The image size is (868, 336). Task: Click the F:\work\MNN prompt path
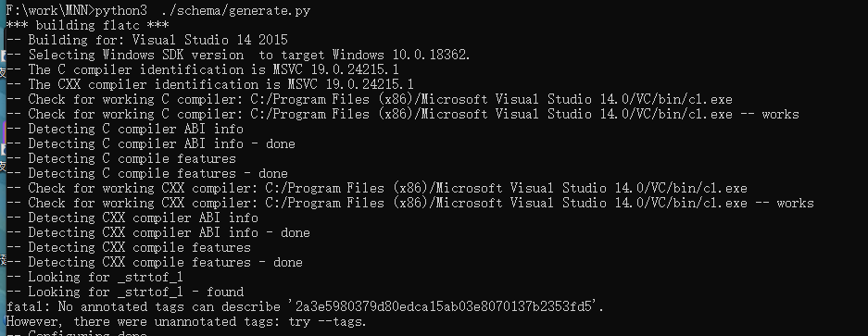(x=50, y=10)
